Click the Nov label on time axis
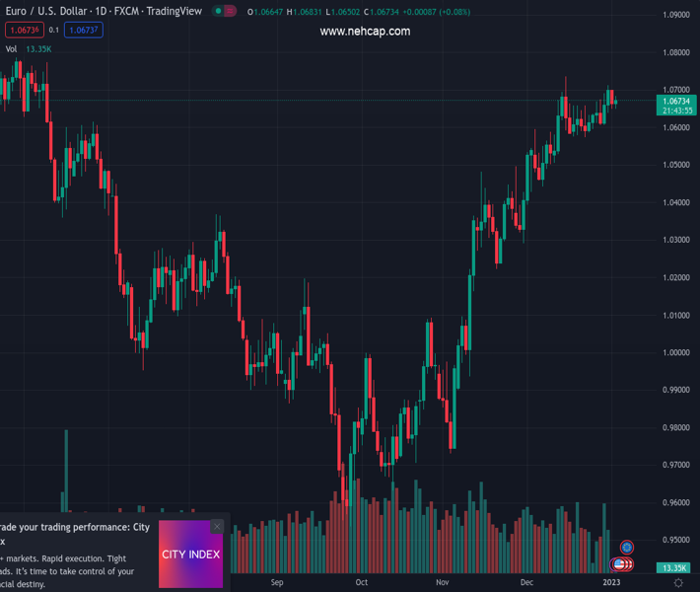 click(x=443, y=582)
